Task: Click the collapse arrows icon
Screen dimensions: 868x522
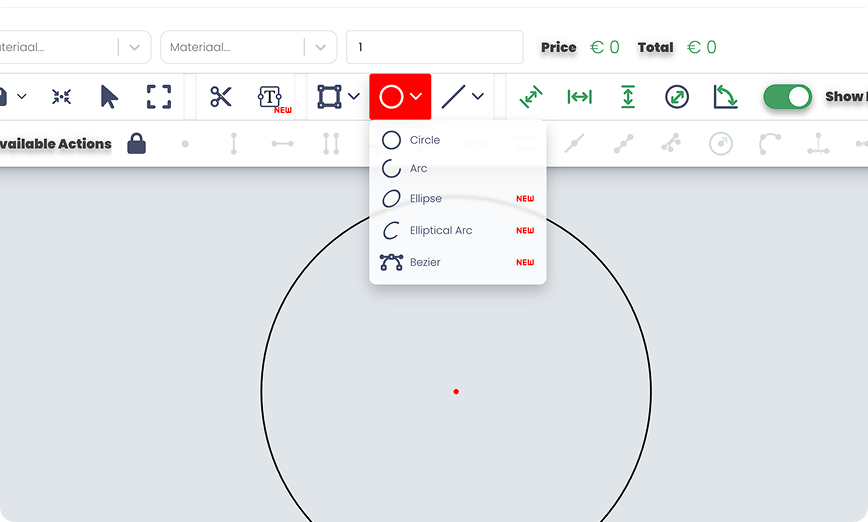Action: (x=62, y=97)
